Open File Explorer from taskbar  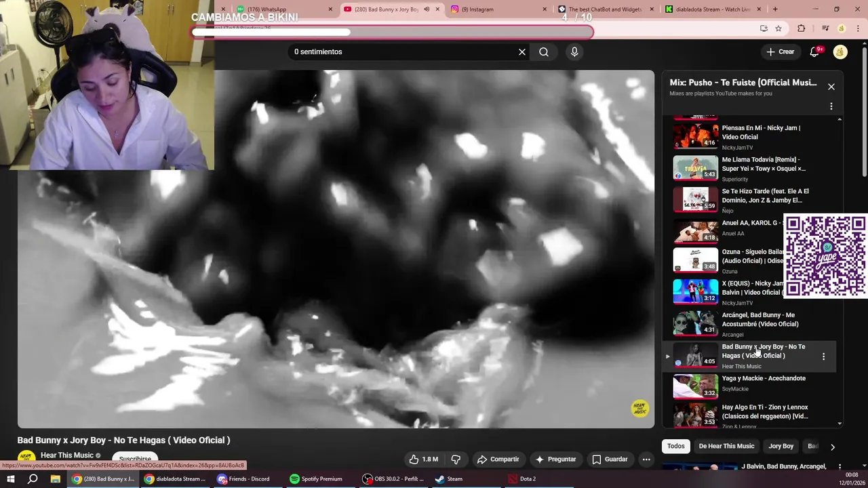tap(55, 479)
